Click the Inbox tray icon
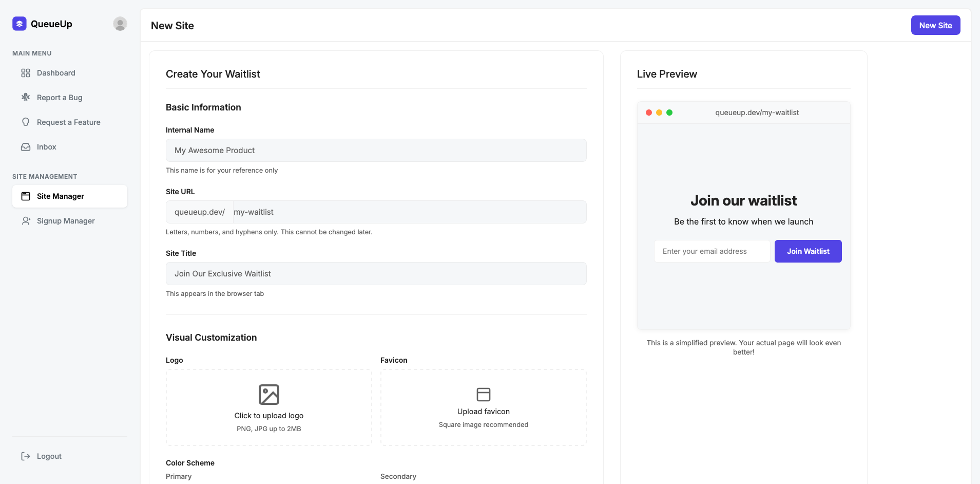Image resolution: width=980 pixels, height=484 pixels. 26,147
